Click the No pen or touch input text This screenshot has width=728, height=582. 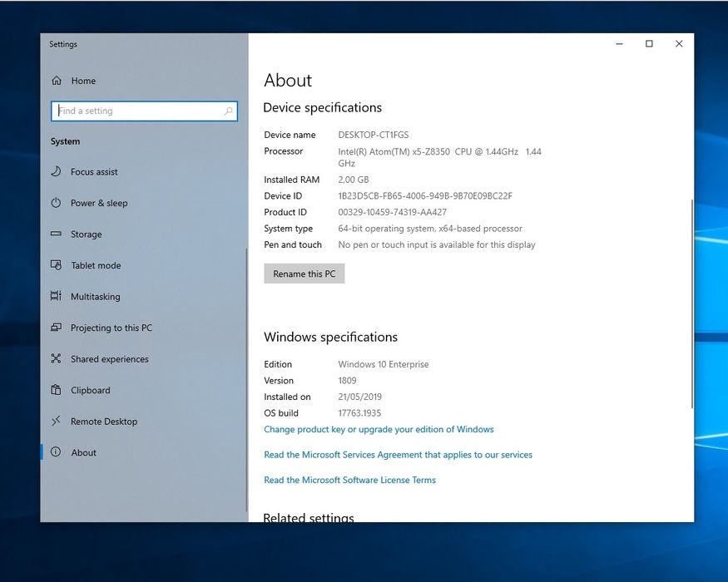click(x=437, y=244)
